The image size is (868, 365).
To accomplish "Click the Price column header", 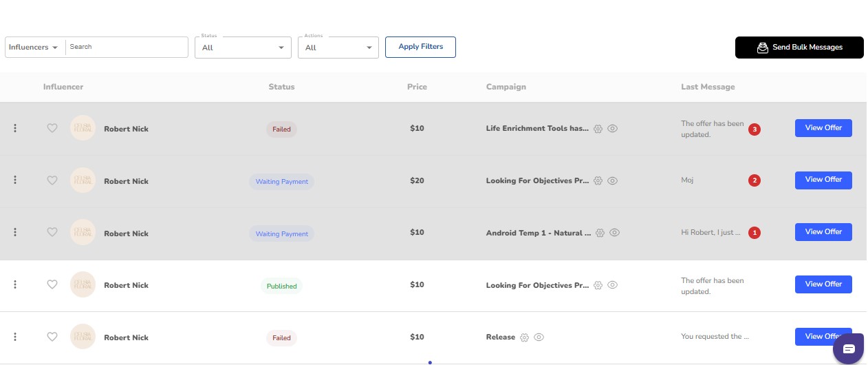I will click(x=417, y=87).
